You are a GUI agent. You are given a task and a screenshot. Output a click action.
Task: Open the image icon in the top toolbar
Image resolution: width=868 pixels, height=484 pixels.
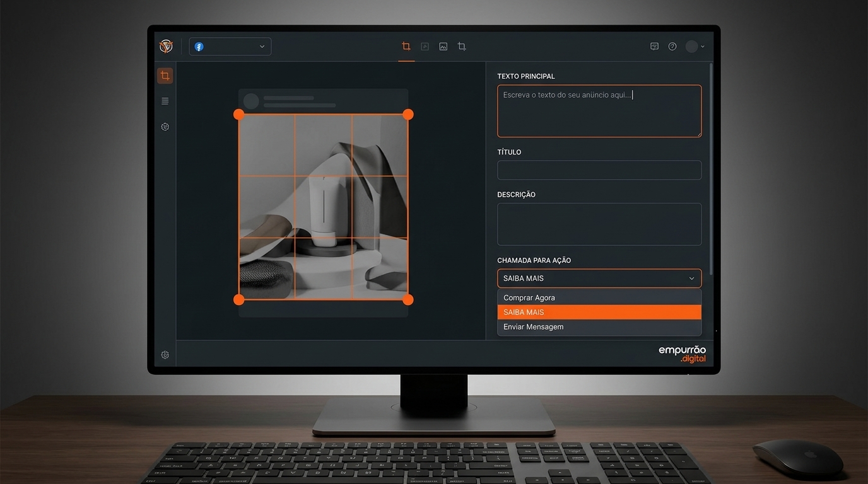coord(443,47)
